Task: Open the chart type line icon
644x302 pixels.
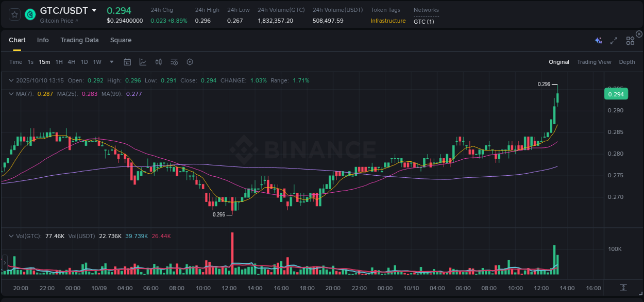Action: pyautogui.click(x=143, y=62)
